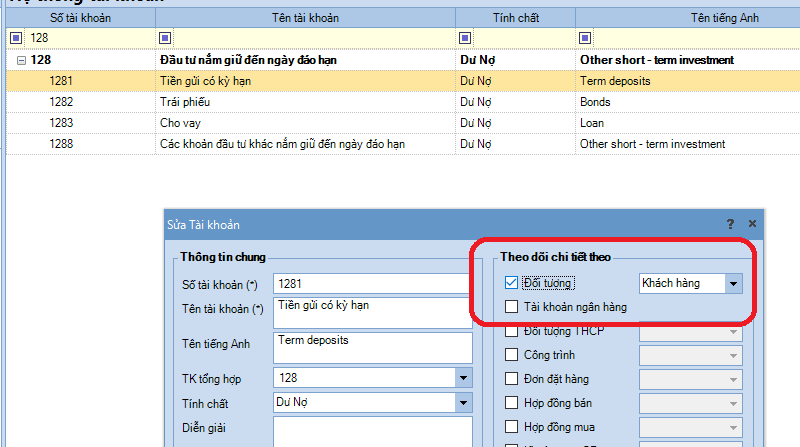Open dropdown next to Đối tượng THCP

point(733,332)
